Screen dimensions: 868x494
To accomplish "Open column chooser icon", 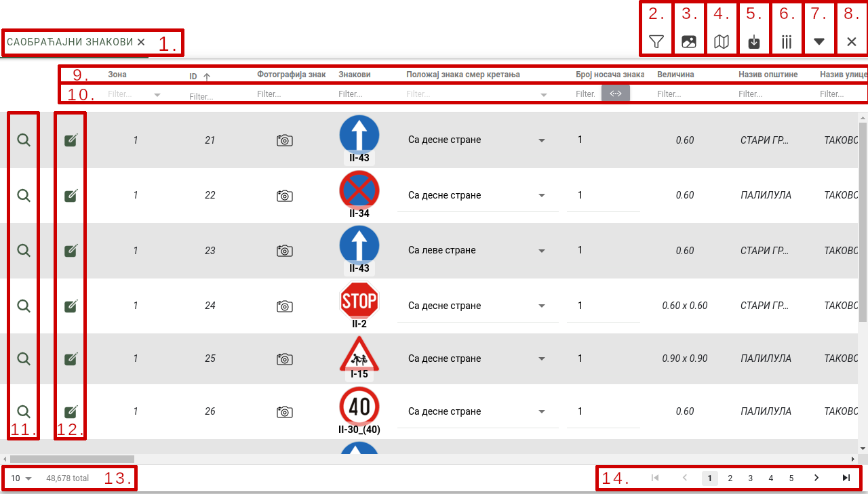I will point(787,42).
